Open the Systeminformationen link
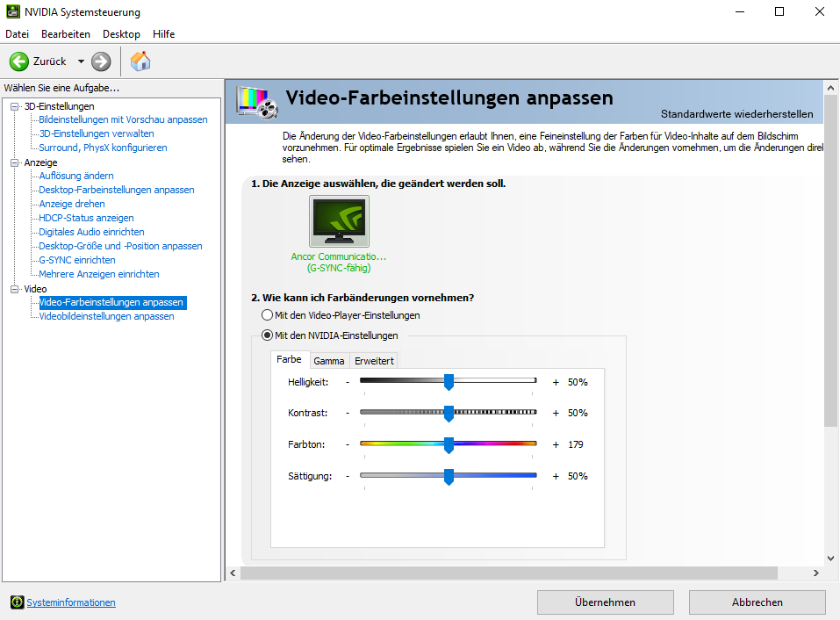The height and width of the screenshot is (620, 840). (71, 602)
